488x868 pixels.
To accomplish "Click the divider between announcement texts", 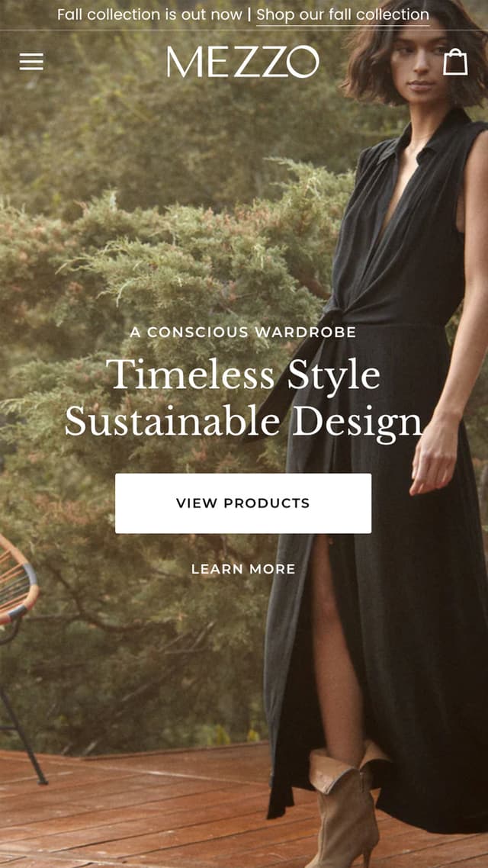I will pos(249,14).
